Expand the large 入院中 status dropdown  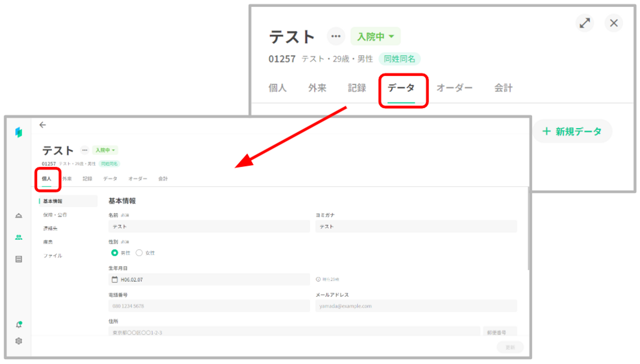pos(375,36)
